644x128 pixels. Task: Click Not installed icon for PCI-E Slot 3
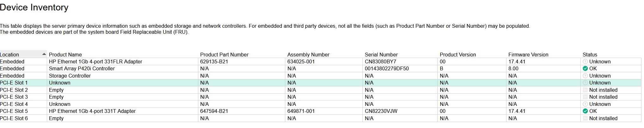click(585, 97)
